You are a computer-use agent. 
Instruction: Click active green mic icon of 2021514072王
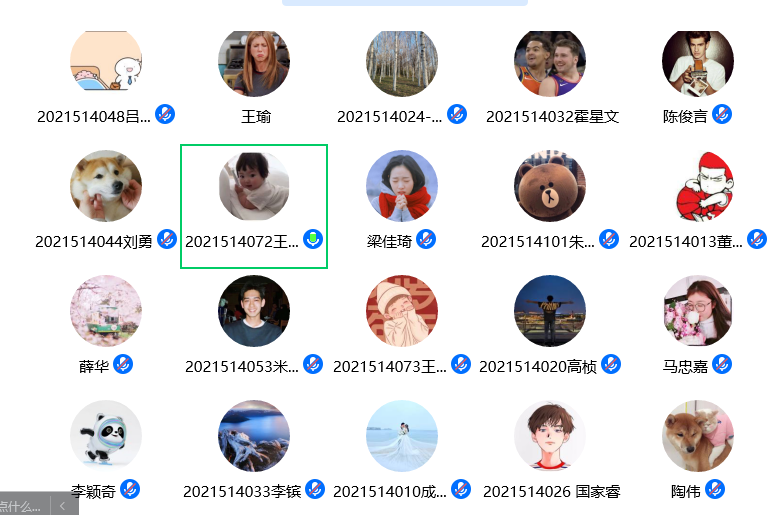313,239
